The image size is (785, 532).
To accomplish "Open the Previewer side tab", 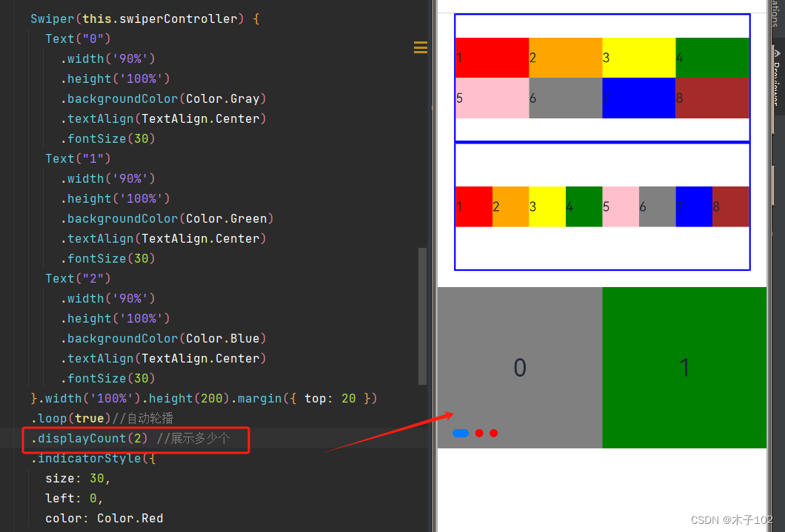I will point(777,78).
